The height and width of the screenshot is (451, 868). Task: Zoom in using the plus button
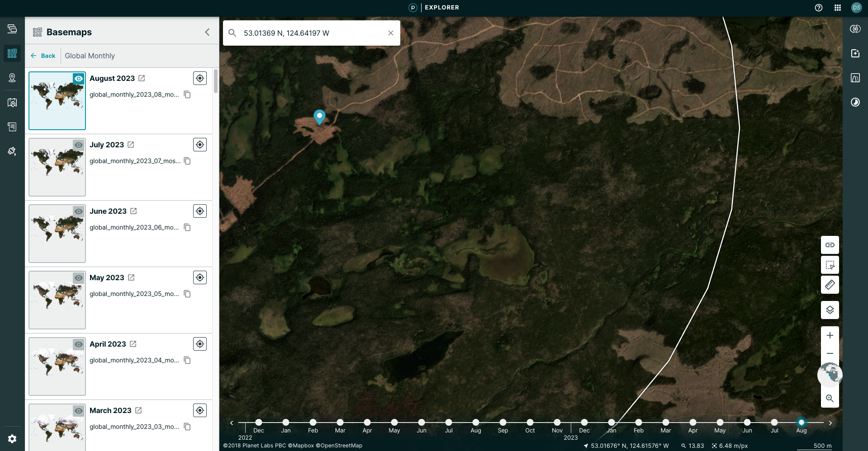[x=830, y=335]
